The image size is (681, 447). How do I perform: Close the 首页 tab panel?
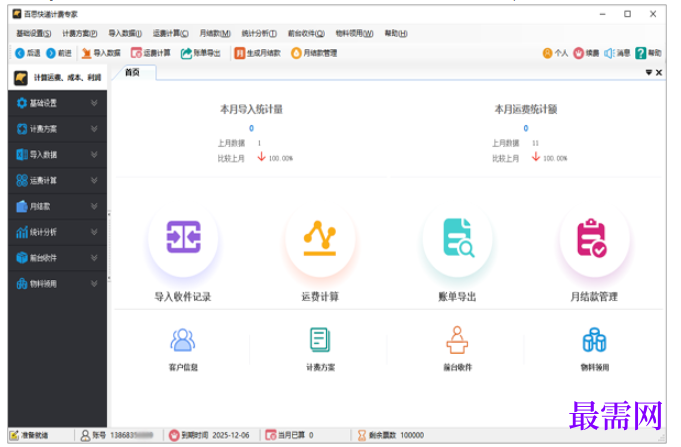coord(659,73)
